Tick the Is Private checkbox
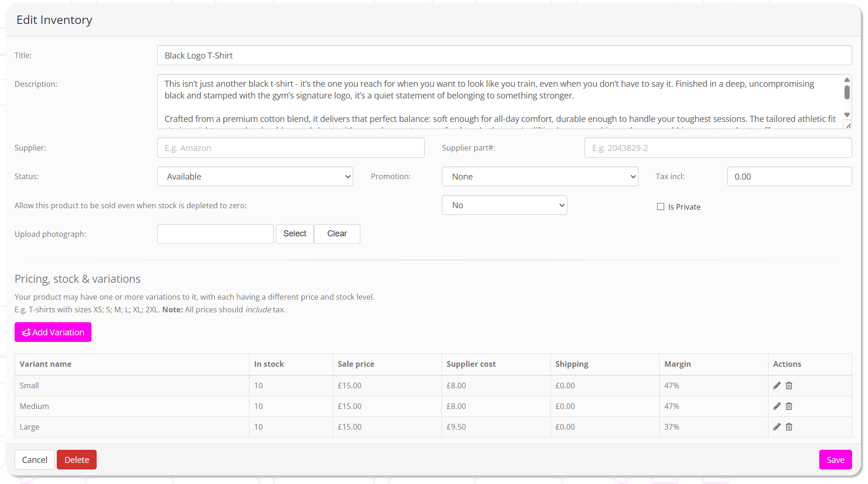This screenshot has height=484, width=868. [x=661, y=207]
